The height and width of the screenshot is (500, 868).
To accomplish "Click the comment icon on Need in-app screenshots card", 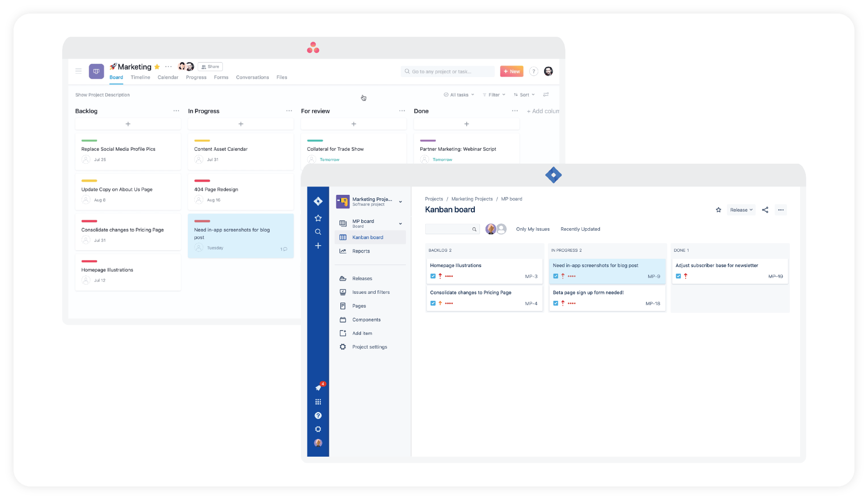I will [285, 249].
